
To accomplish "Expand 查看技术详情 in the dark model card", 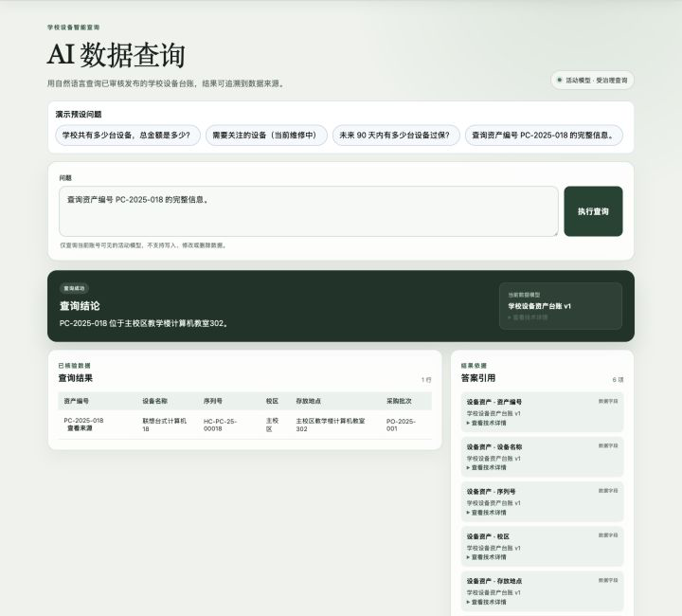I will click(x=528, y=317).
